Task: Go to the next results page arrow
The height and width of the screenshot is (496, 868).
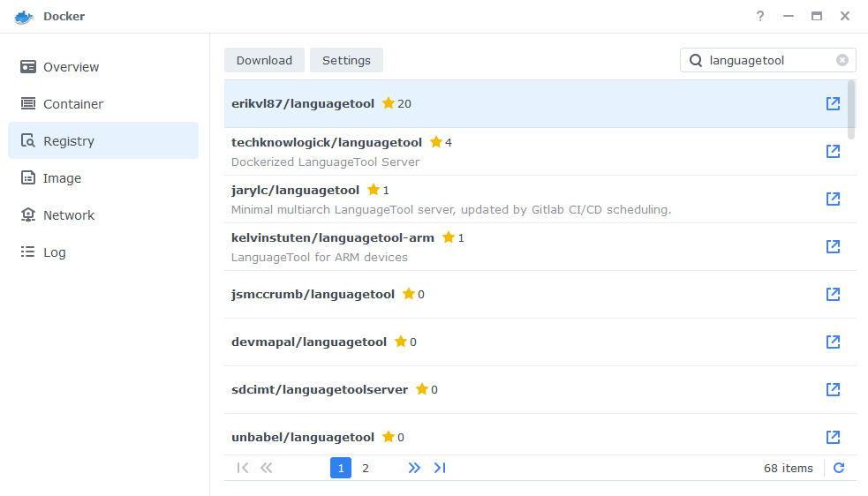Action: pos(414,468)
